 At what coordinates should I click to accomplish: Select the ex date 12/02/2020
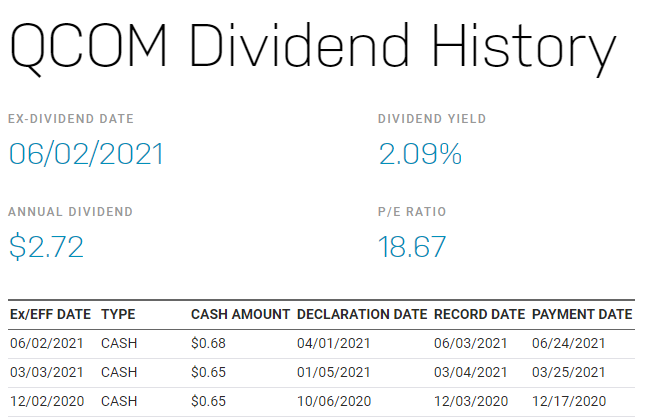tap(47, 401)
